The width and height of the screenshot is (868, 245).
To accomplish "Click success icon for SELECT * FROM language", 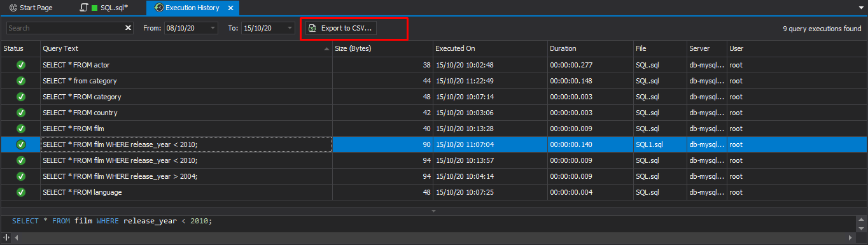I will point(20,192).
